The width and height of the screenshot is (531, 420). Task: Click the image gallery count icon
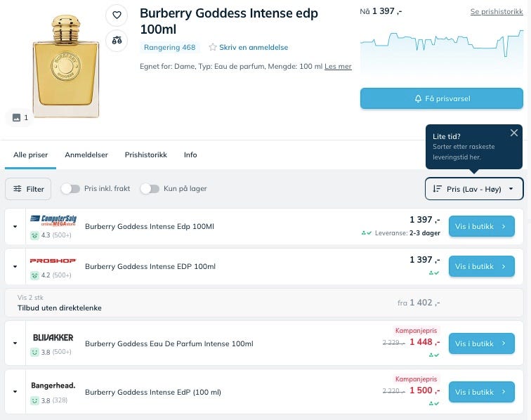click(x=17, y=117)
